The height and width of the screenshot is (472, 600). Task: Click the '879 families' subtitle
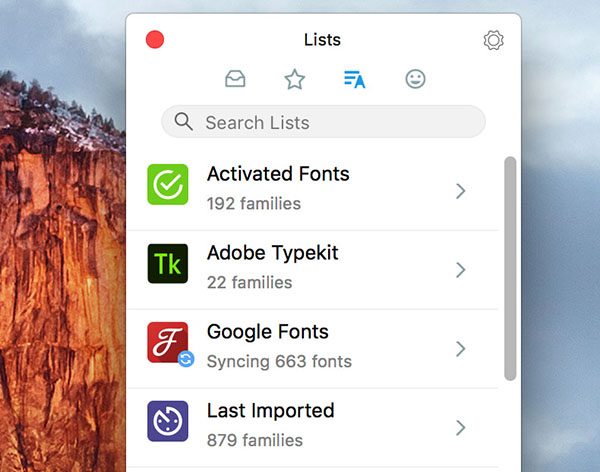(255, 440)
